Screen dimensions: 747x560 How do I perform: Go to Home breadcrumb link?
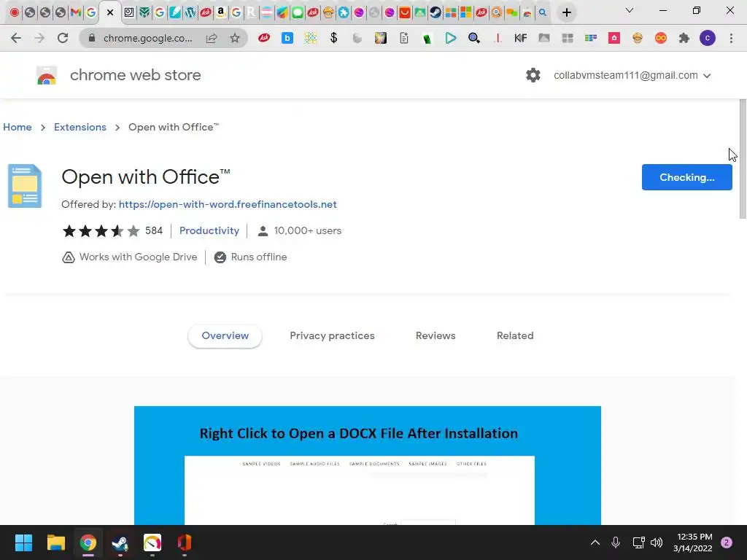[18, 127]
